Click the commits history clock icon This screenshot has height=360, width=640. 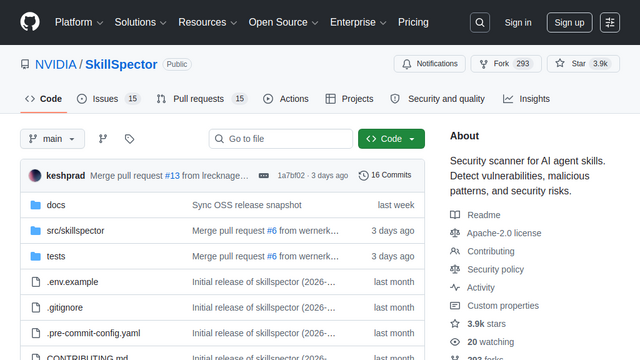click(x=363, y=176)
